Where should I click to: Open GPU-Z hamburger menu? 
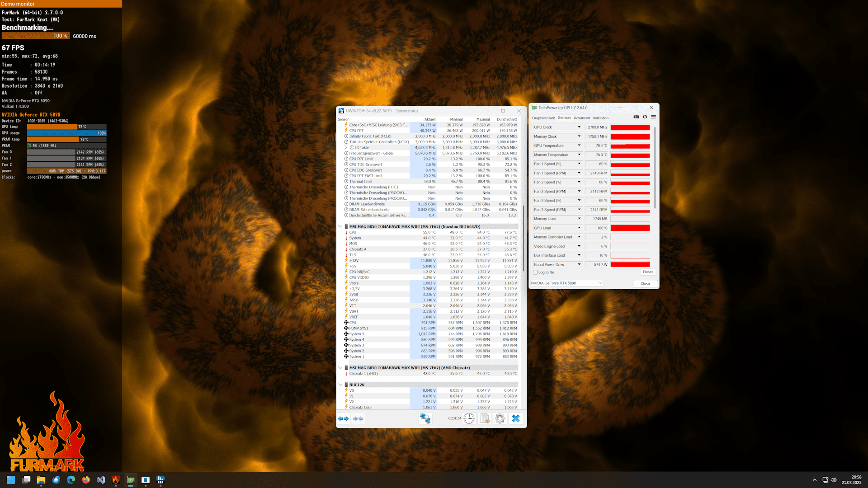(653, 117)
